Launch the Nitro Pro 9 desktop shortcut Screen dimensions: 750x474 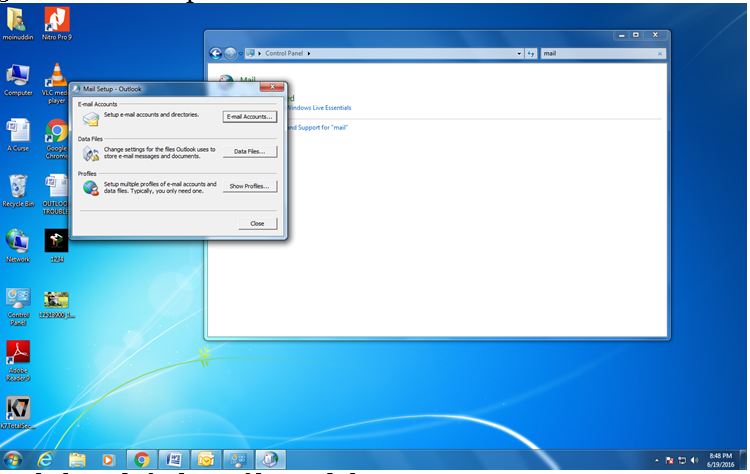(x=56, y=24)
